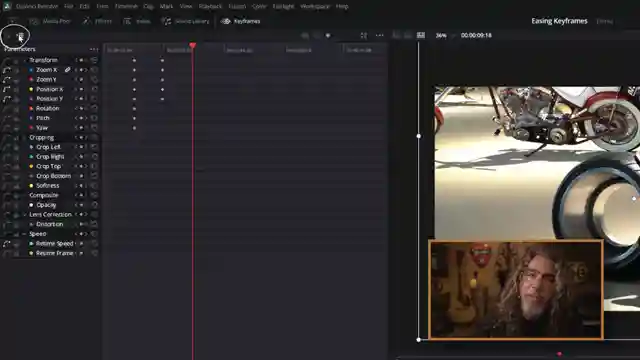Viewport: 640px width, 360px height.
Task: Collapse the Cropping parameter group
Action: tap(24, 138)
